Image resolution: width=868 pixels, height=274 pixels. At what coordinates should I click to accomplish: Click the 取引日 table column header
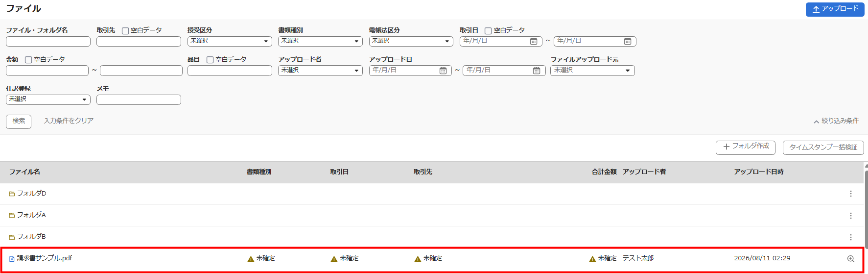tap(339, 172)
